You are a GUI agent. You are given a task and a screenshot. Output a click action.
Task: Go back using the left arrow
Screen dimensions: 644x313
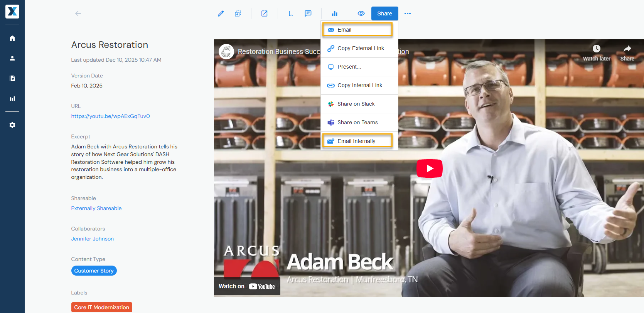pos(78,13)
